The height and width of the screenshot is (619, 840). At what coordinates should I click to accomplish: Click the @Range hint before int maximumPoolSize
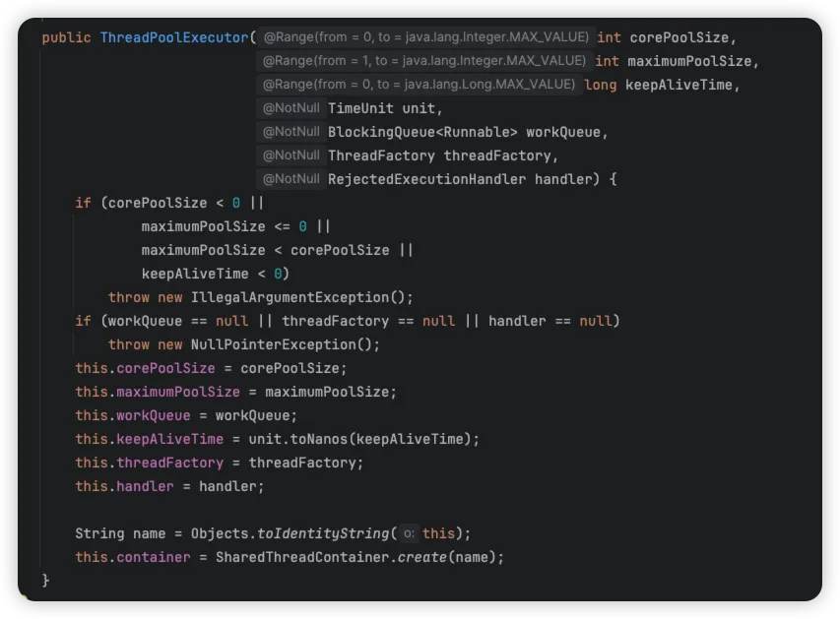click(x=424, y=61)
